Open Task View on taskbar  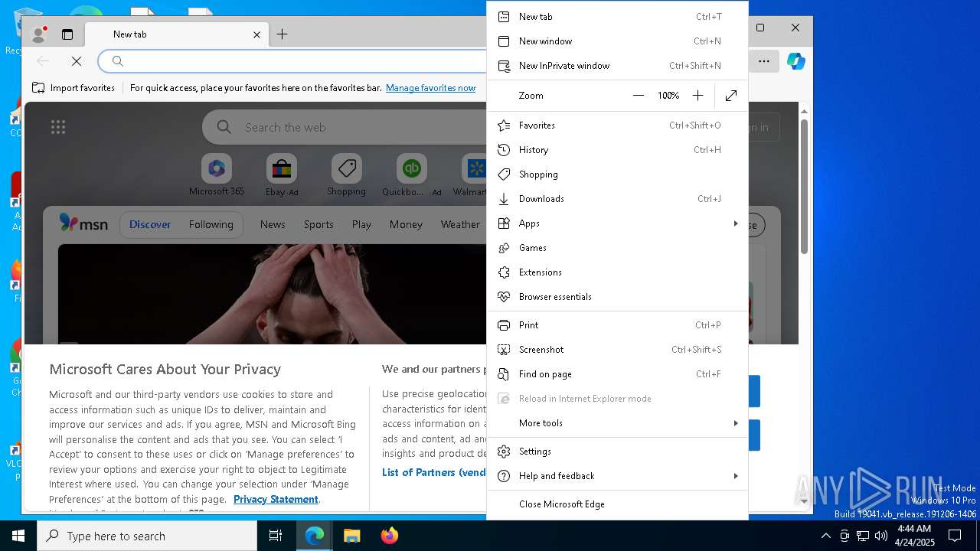pos(276,536)
